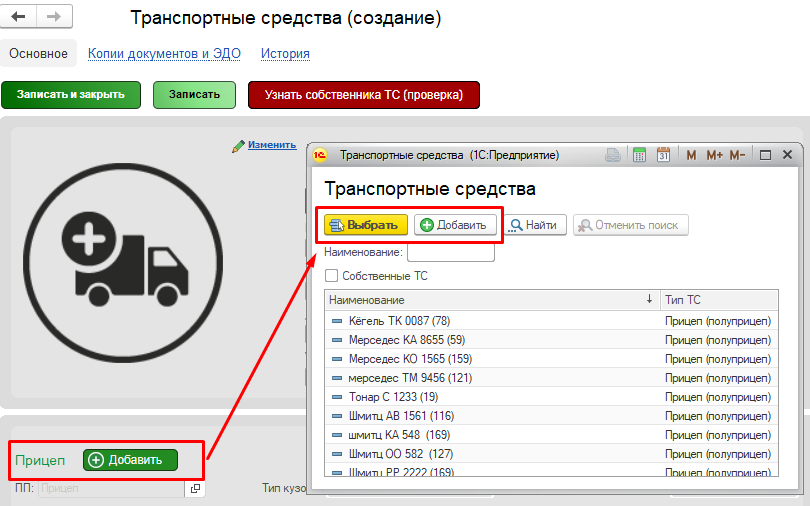Click the M+ memory button

coord(714,155)
